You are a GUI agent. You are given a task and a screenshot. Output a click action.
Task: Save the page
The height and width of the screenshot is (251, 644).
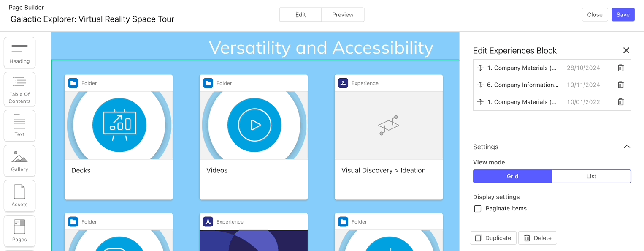623,15
